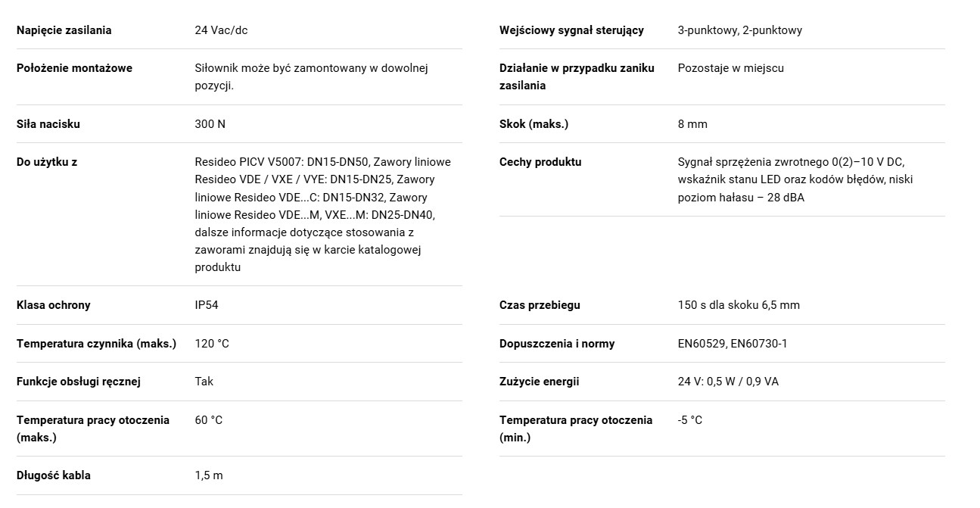Click the "Cechy produktu" label
Viewport: 980px width, 508px height.
pos(540,162)
